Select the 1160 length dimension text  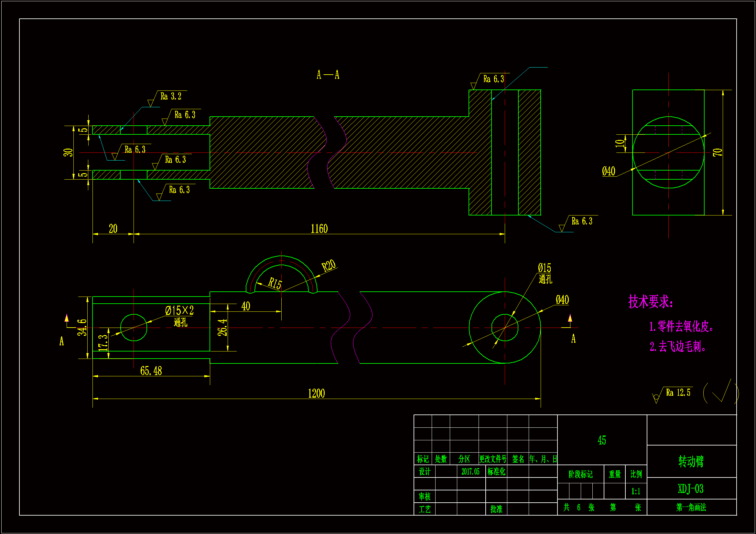click(x=319, y=229)
